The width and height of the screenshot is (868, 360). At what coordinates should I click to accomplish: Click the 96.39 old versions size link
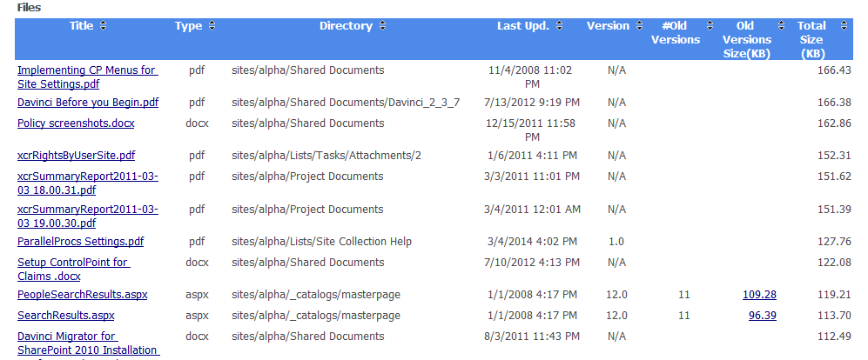click(x=762, y=316)
